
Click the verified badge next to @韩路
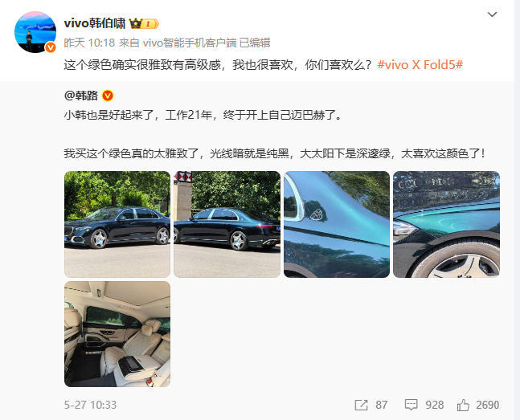tap(108, 96)
